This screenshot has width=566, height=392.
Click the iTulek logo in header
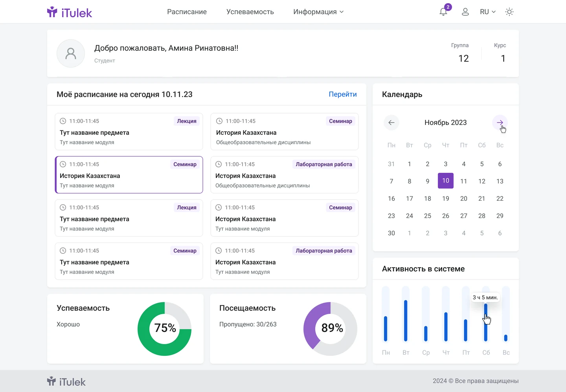pyautogui.click(x=70, y=13)
